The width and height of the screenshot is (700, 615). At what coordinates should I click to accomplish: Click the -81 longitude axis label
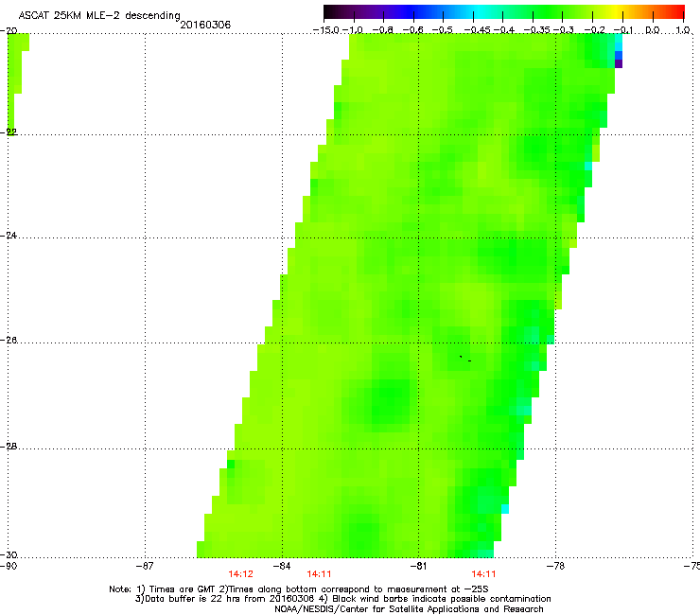click(418, 567)
